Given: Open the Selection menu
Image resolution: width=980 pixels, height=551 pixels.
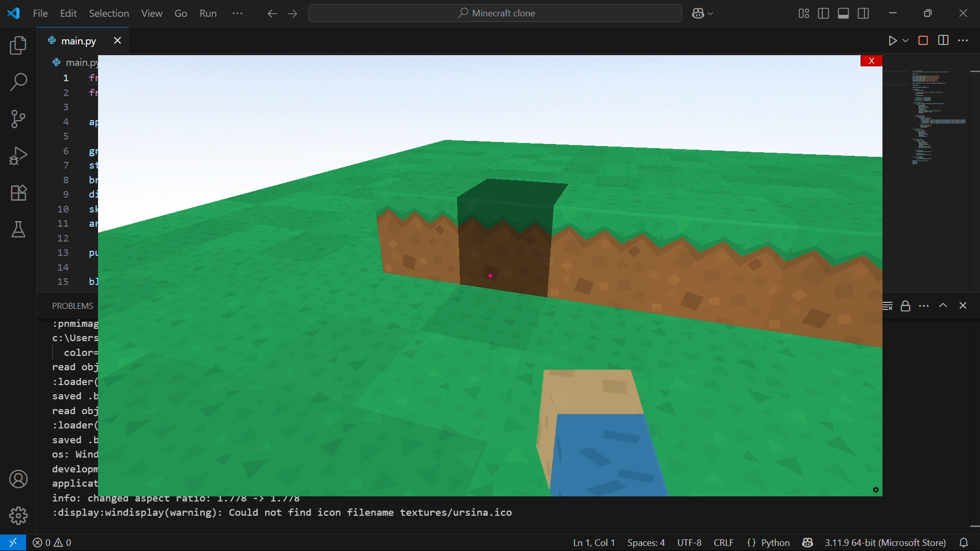Looking at the screenshot, I should 108,13.
